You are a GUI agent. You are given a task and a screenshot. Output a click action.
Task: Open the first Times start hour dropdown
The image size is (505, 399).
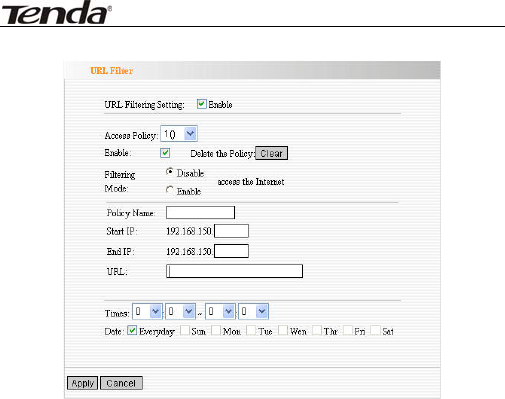[147, 312]
